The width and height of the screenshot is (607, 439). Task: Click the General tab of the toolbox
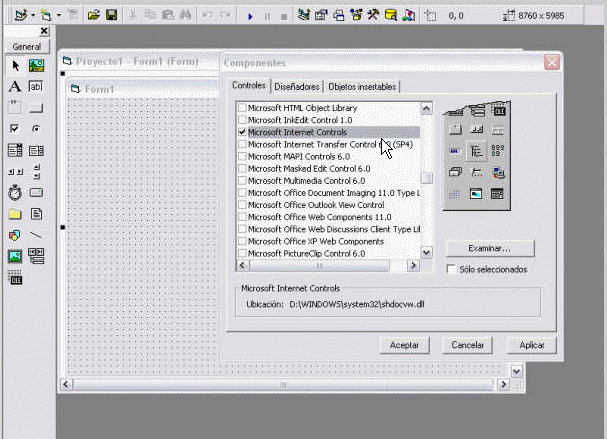tap(27, 47)
